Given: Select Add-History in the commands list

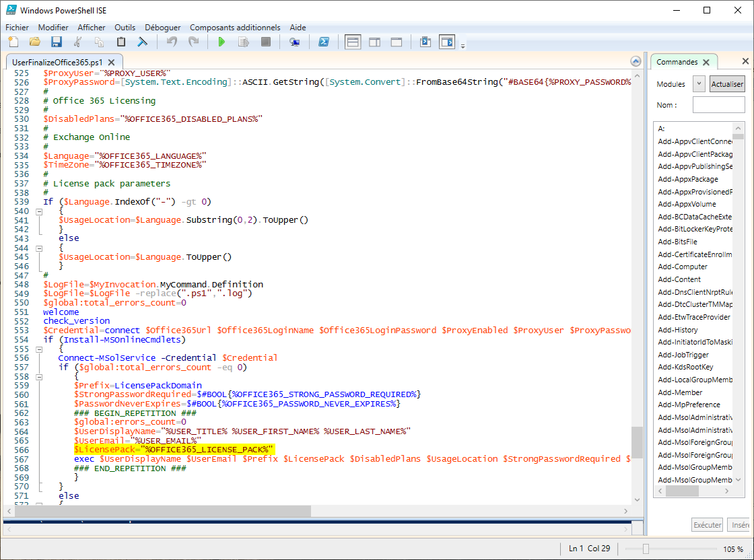Looking at the screenshot, I should tap(677, 330).
